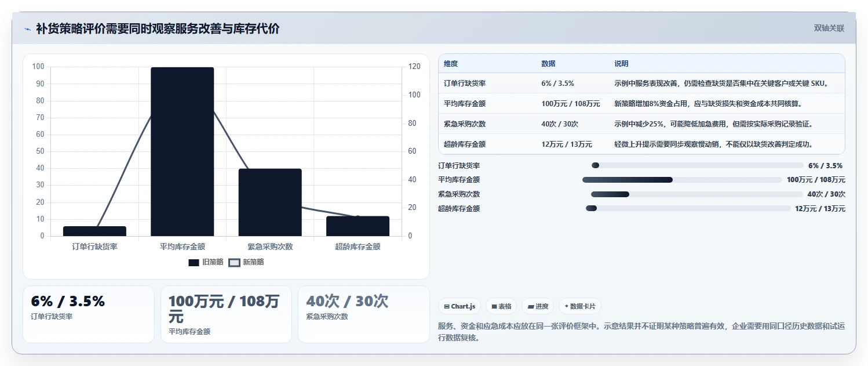Viewport: 868px width, 366px height.
Task: Click the Chart.js tag icon
Action: click(x=447, y=306)
